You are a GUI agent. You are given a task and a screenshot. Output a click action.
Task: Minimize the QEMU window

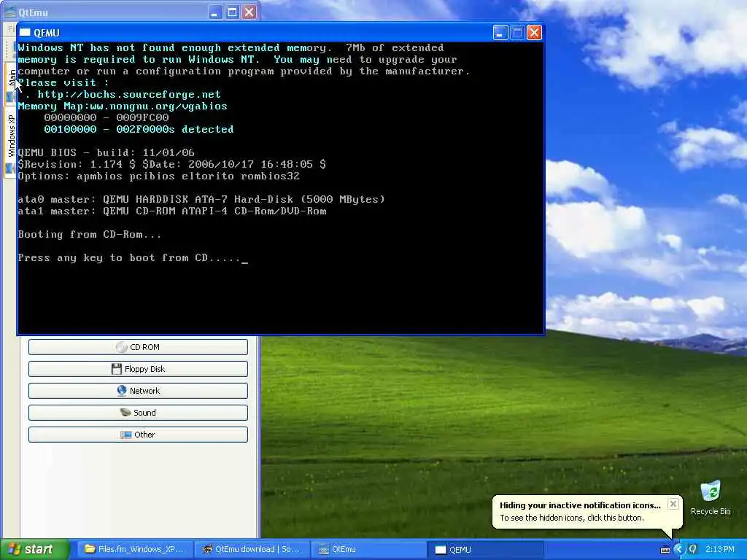500,32
